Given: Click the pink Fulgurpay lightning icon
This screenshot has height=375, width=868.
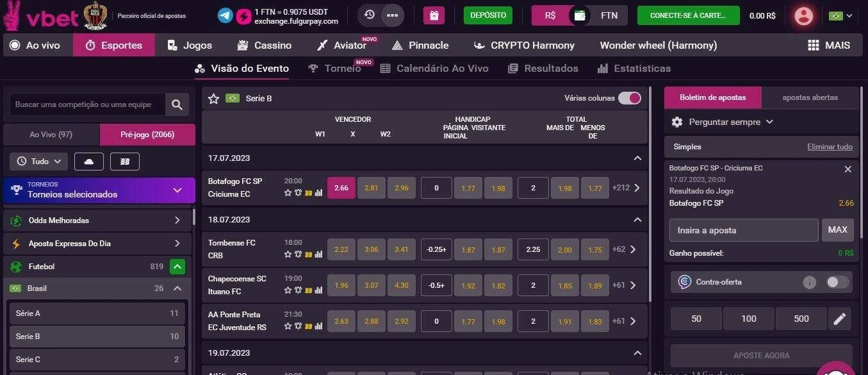Looking at the screenshot, I should click(x=243, y=16).
